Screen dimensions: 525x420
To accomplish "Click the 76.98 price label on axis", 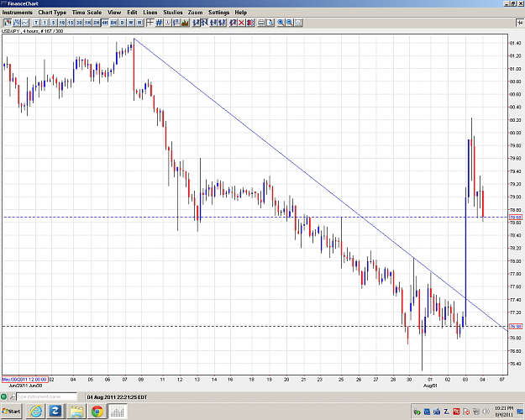I will pyautogui.click(x=515, y=327).
